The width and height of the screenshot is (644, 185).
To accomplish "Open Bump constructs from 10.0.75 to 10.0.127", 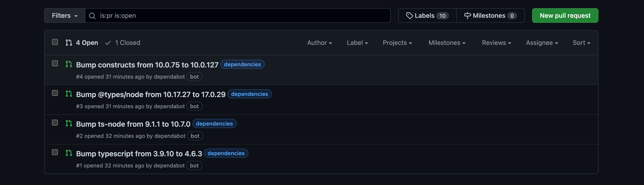I will pos(147,65).
